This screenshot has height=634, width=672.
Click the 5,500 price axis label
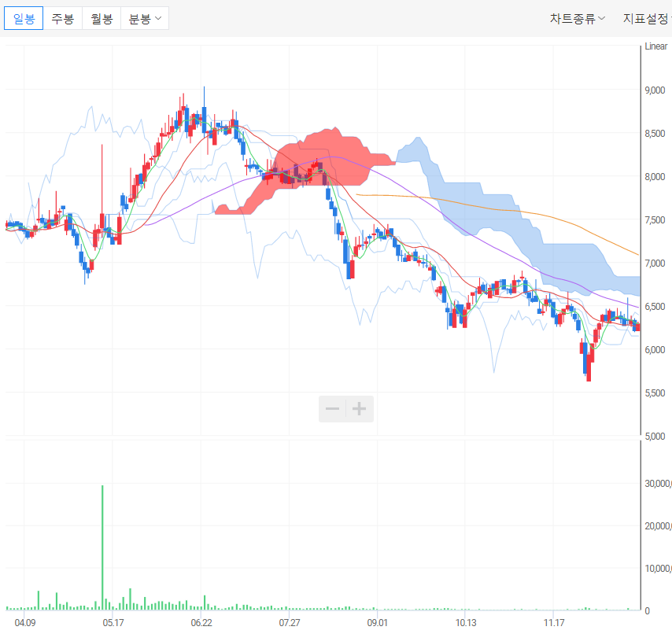(655, 393)
